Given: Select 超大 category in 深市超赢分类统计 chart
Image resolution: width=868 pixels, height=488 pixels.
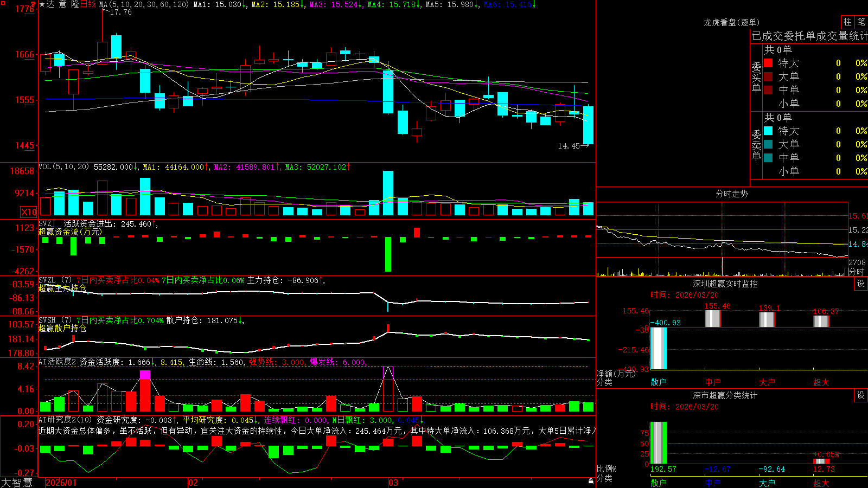Looking at the screenshot, I should click(x=821, y=483).
